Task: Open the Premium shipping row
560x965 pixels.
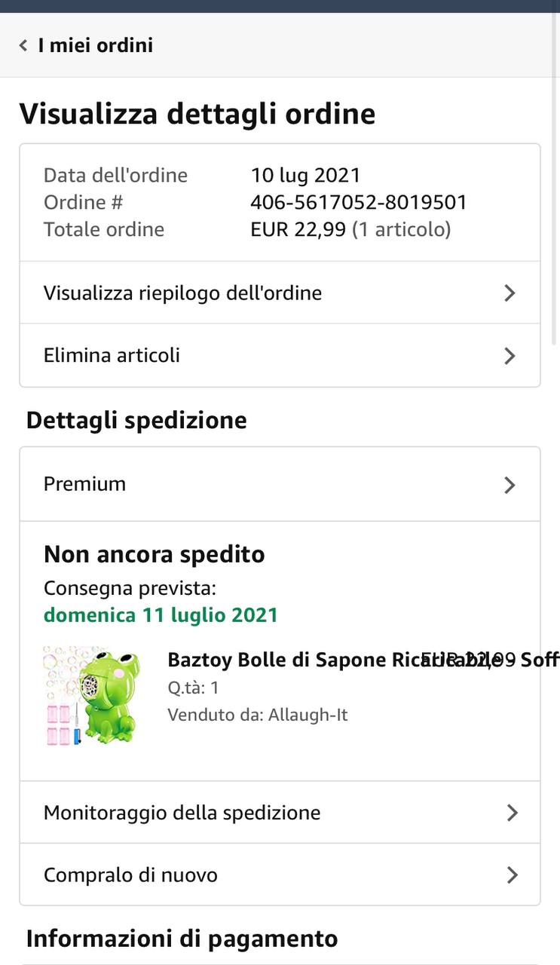Action: coord(84,484)
